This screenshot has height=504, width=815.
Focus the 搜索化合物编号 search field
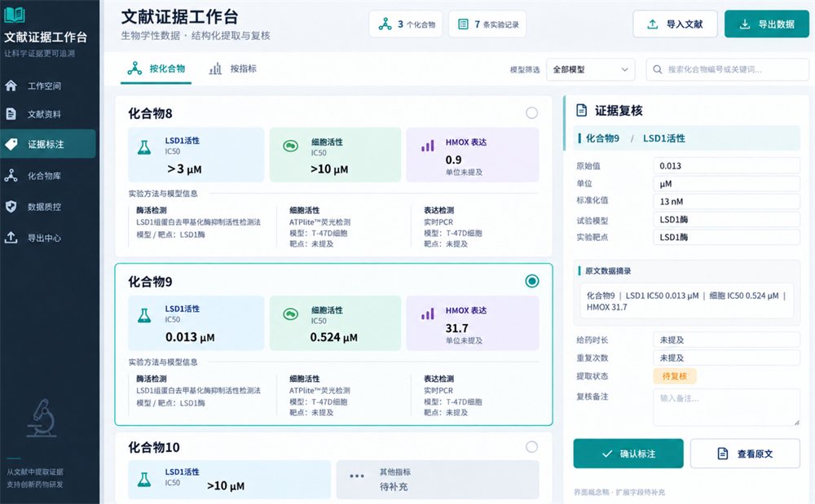(727, 69)
